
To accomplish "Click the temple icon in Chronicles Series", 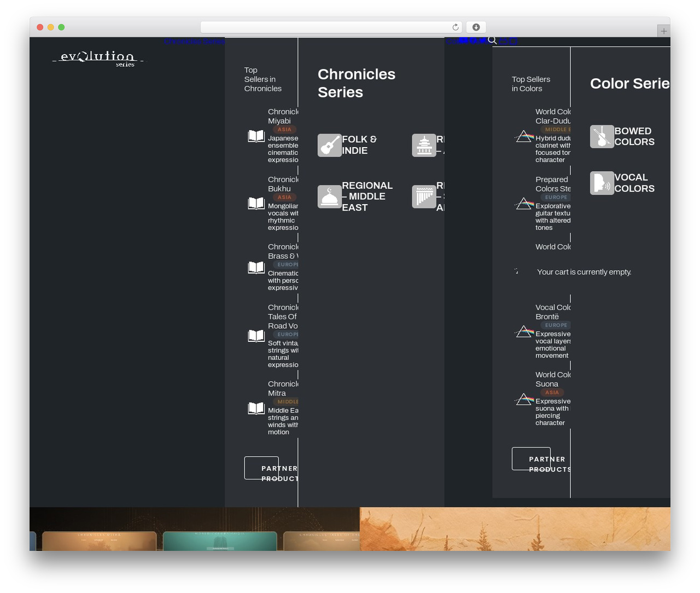I will pos(424,146).
